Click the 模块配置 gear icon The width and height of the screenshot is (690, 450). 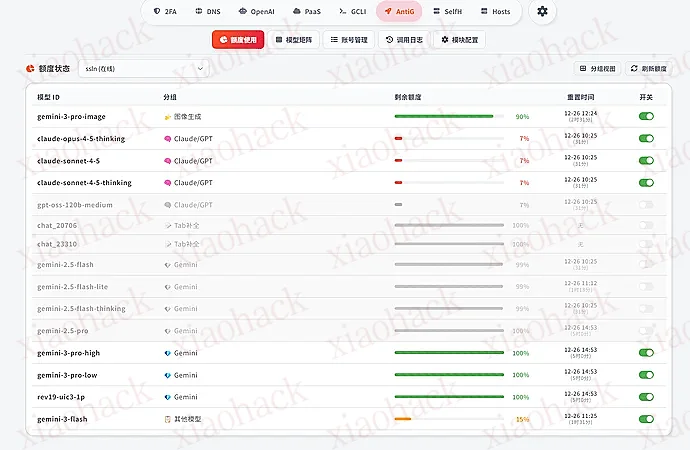tap(445, 40)
